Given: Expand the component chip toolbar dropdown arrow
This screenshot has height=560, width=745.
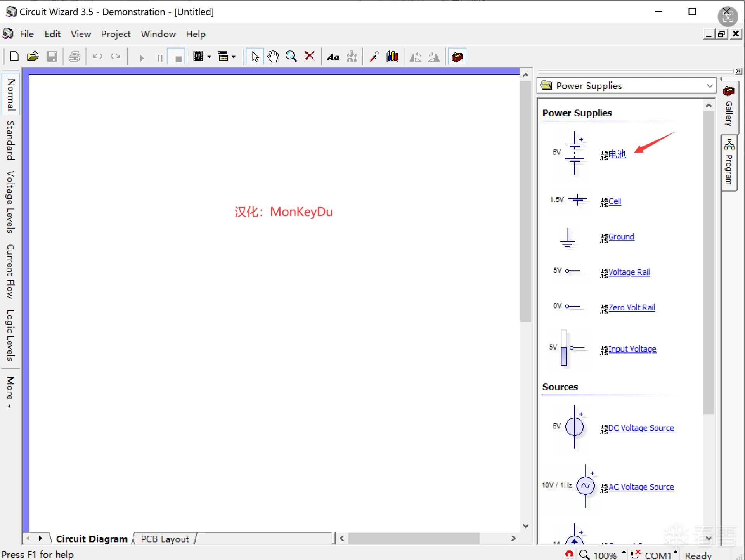Looking at the screenshot, I should (x=209, y=57).
